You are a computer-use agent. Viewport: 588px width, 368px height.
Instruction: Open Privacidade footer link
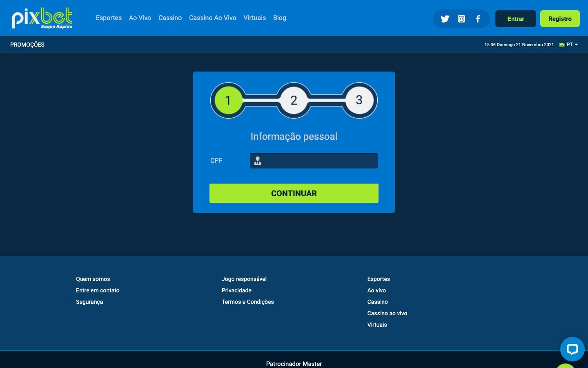pyautogui.click(x=236, y=290)
